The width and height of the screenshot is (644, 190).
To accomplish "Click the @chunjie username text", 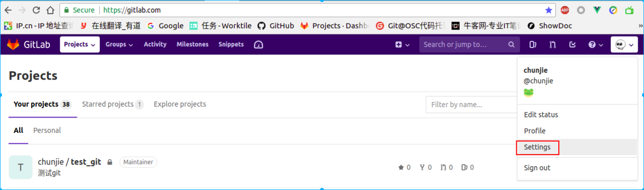I will [538, 81].
